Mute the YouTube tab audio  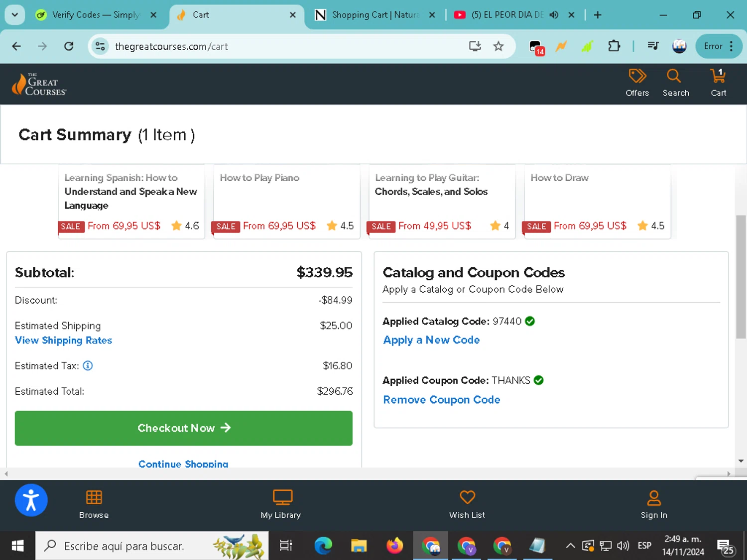(x=554, y=15)
